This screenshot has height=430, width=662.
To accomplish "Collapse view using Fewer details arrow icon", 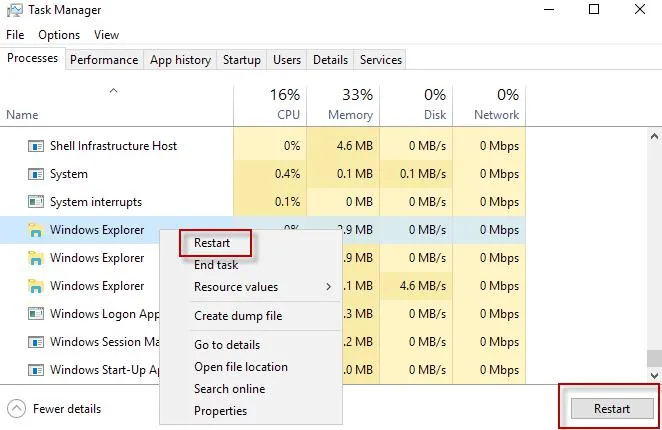I will click(16, 408).
